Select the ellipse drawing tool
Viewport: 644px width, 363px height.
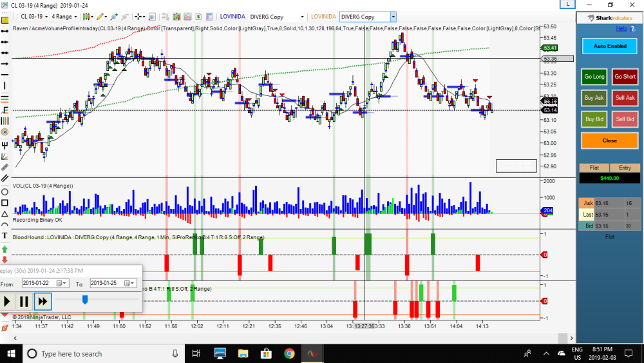coord(5,191)
